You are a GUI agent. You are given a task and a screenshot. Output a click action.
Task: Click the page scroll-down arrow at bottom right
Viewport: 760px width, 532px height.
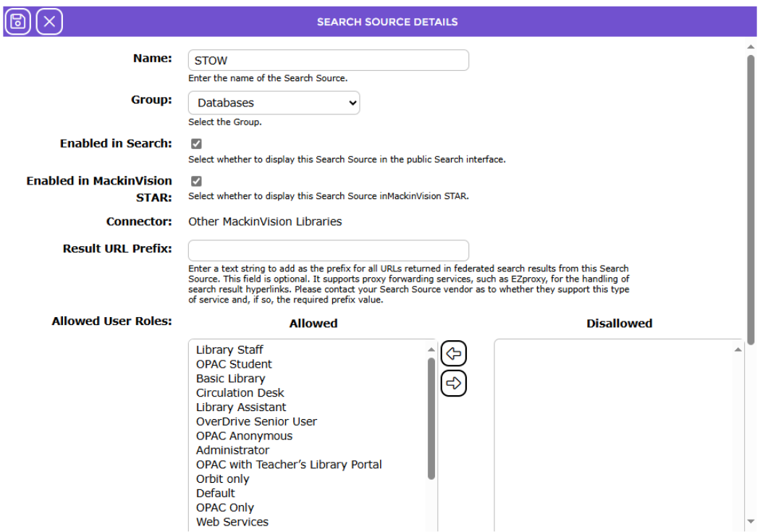pos(751,521)
